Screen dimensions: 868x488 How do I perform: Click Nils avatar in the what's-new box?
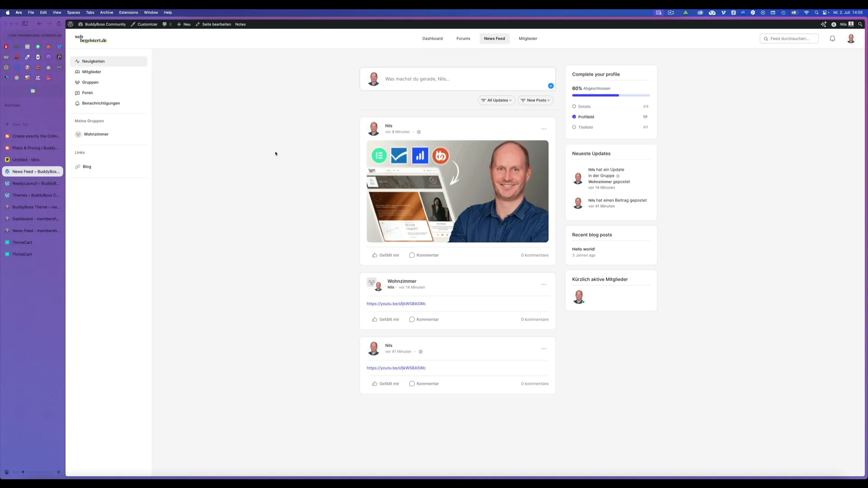click(374, 79)
